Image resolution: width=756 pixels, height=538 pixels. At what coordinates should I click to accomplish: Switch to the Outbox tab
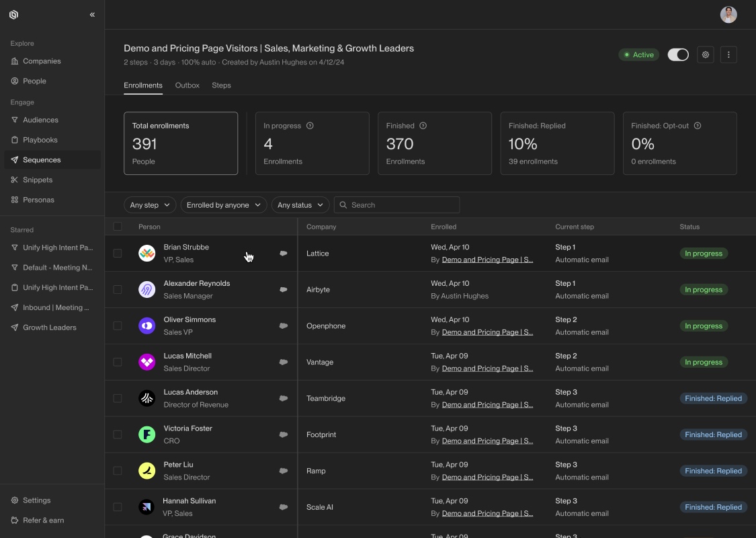point(187,85)
